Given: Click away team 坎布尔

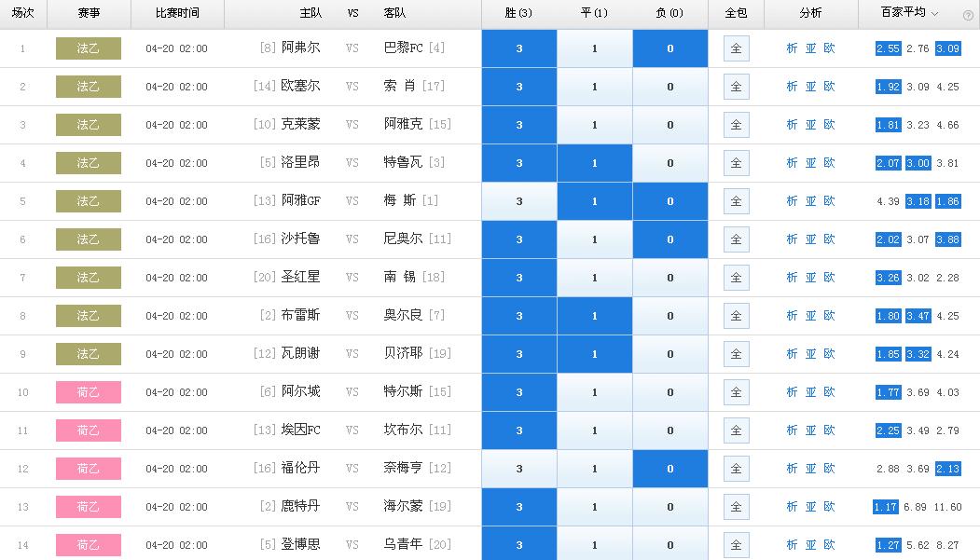Looking at the screenshot, I should click(x=403, y=430).
